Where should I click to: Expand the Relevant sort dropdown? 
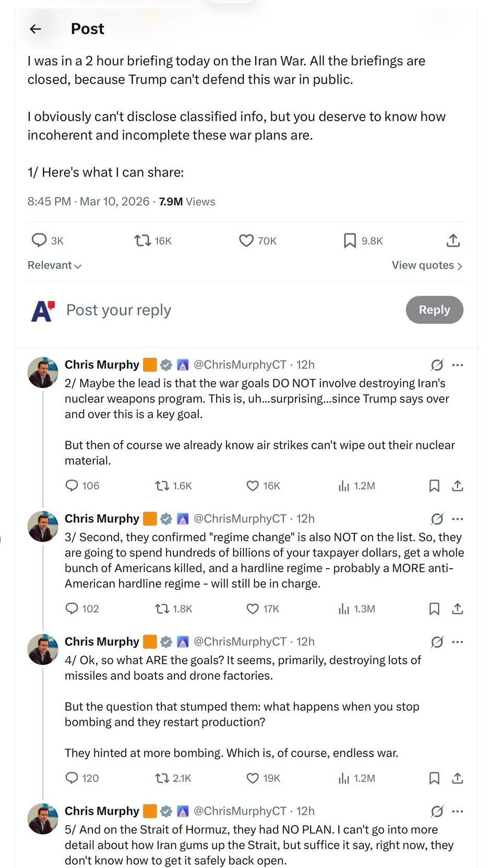tap(54, 265)
